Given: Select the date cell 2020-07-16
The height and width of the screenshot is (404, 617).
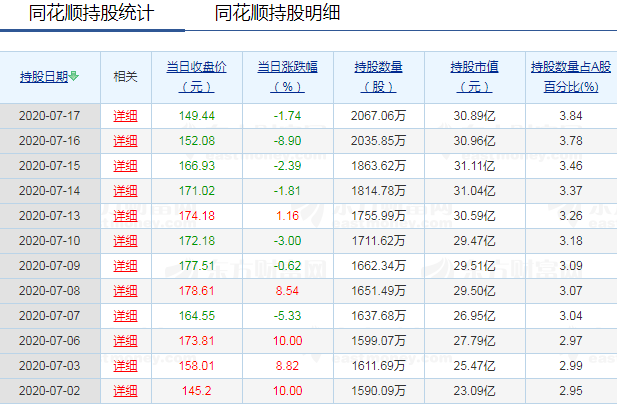Looking at the screenshot, I should click(x=50, y=141).
